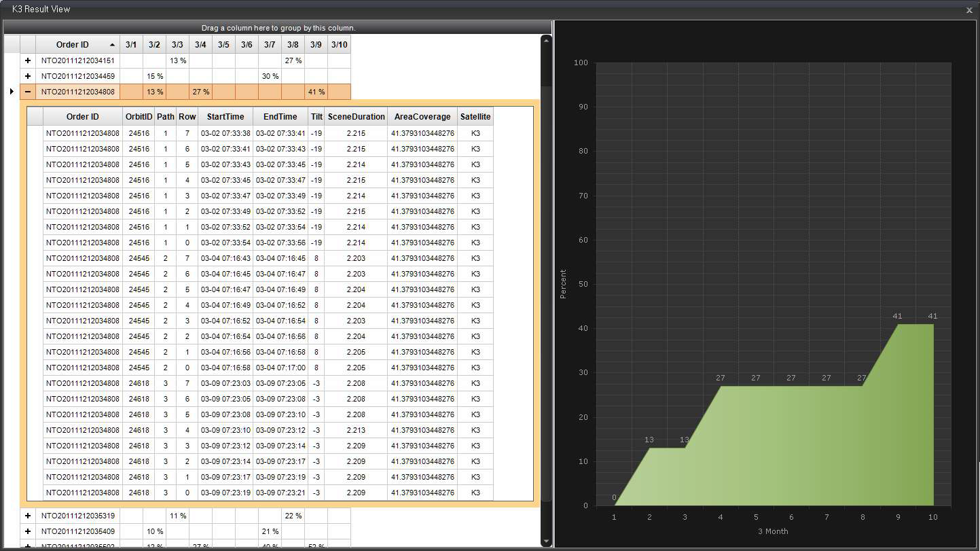Click the 3/4 column header
980x551 pixels.
tap(201, 45)
